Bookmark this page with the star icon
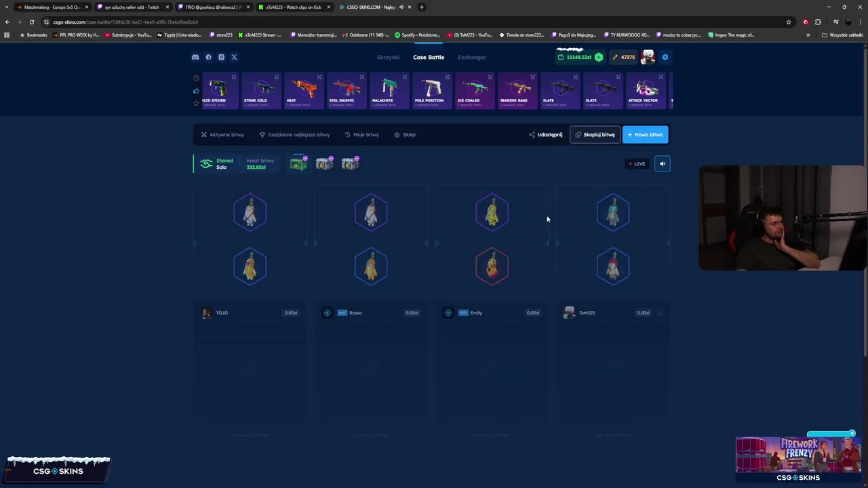868x488 pixels. pyautogui.click(x=788, y=22)
